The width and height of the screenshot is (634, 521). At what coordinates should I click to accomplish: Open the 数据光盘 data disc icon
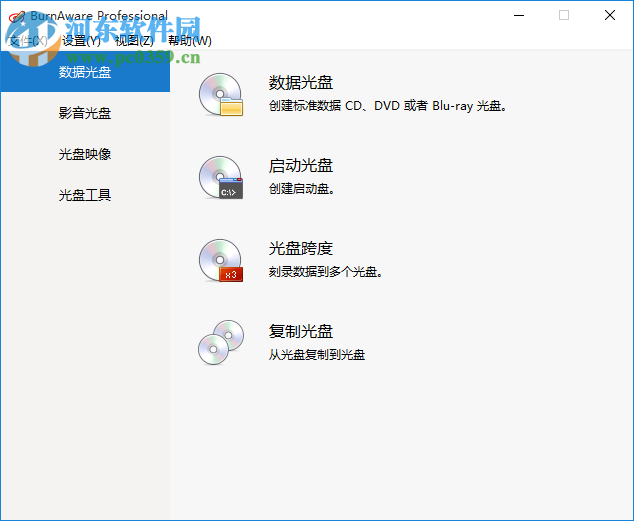click(221, 95)
